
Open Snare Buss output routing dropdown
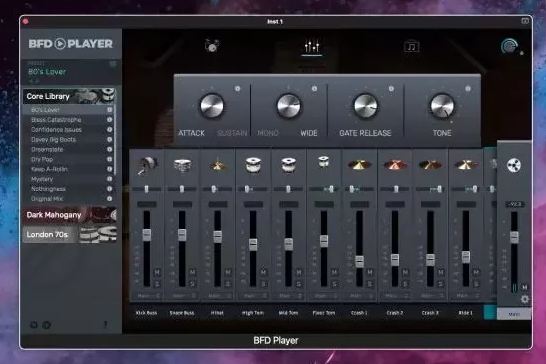[x=183, y=296]
